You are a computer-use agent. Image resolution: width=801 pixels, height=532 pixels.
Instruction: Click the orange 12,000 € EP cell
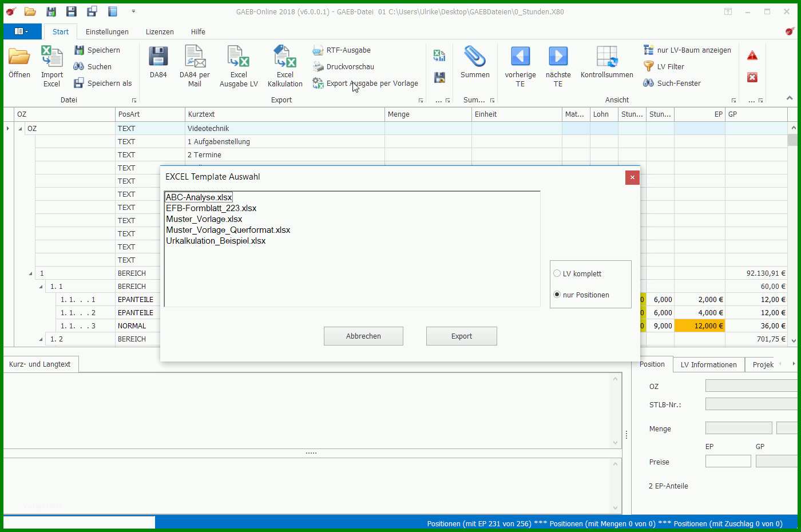pos(700,326)
